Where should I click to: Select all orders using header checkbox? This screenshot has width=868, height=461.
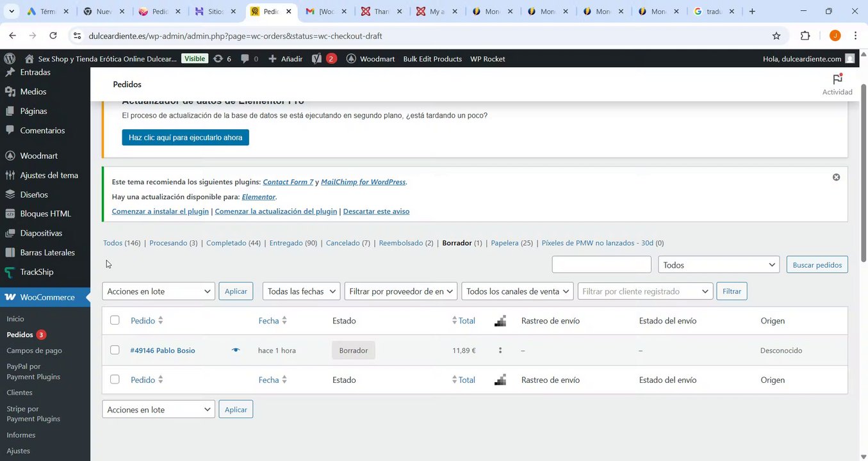pyautogui.click(x=115, y=320)
